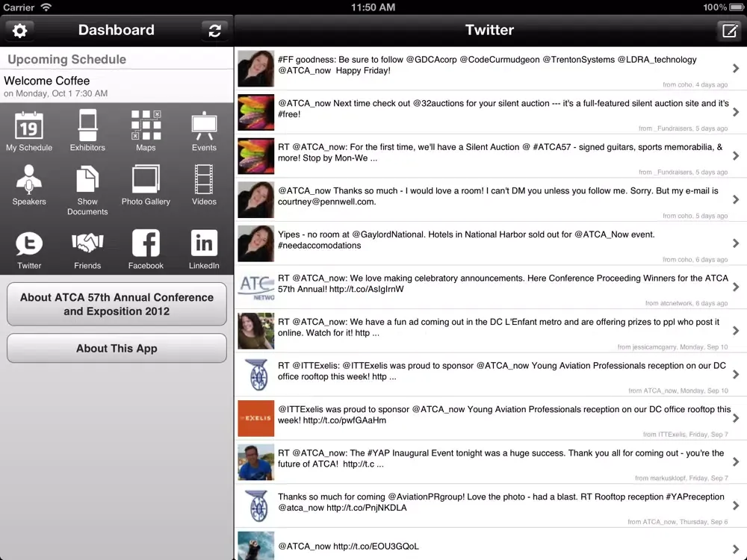Tap the Twitter title in header bar
The width and height of the screenshot is (747, 560).
tap(489, 30)
